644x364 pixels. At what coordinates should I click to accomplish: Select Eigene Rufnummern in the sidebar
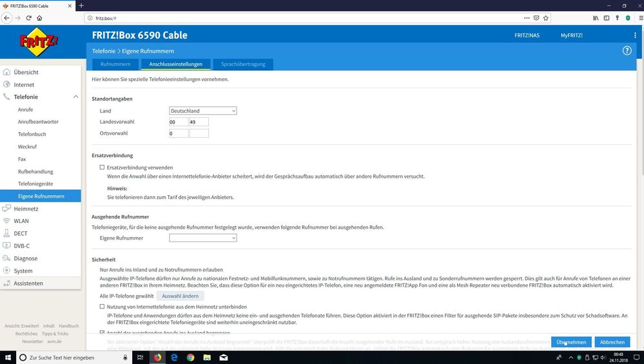pyautogui.click(x=41, y=196)
